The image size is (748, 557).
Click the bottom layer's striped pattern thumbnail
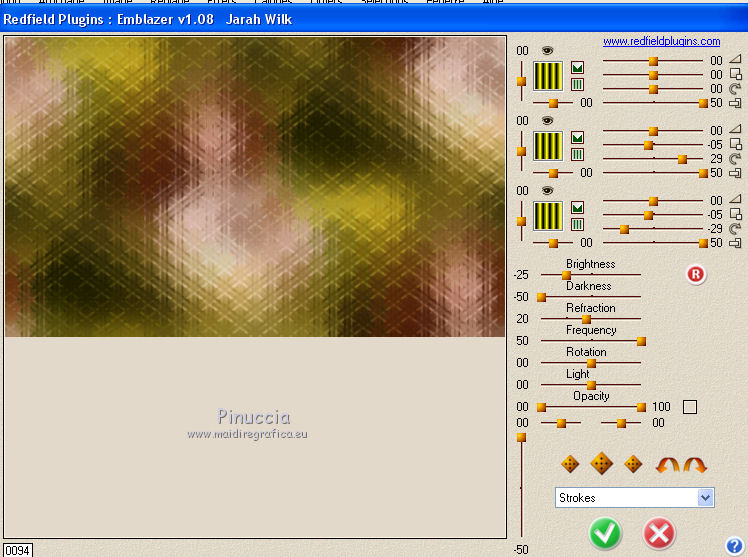(548, 216)
